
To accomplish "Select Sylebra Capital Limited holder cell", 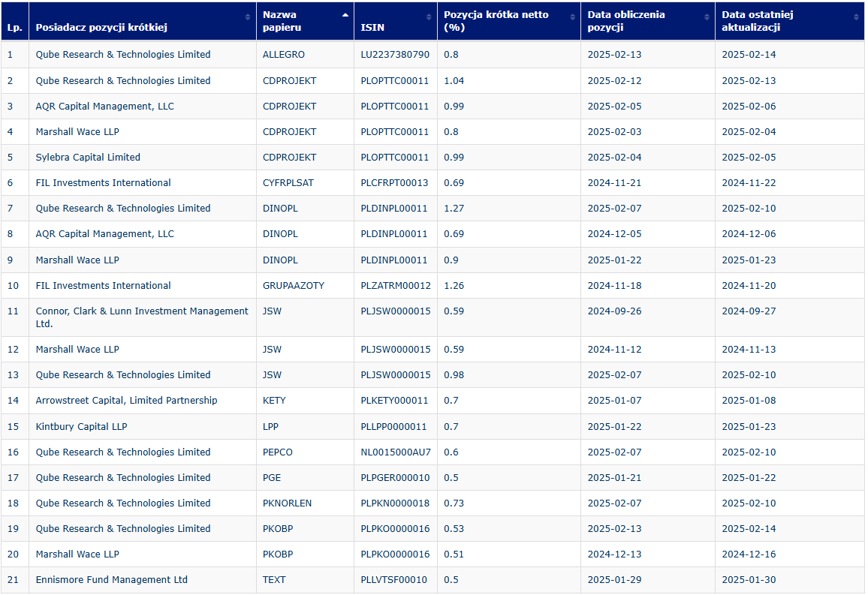I will pyautogui.click(x=88, y=158).
